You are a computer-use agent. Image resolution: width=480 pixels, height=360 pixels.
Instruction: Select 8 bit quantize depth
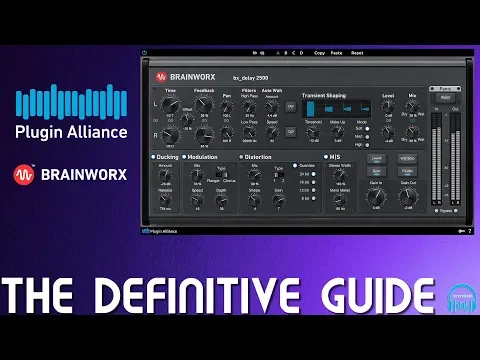coord(314,198)
